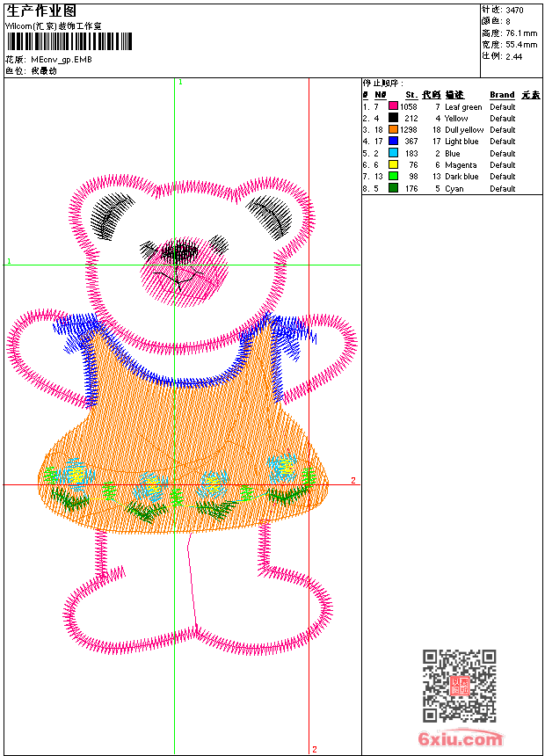This screenshot has height=756, width=545.
Task: Click the orange dress on the bear
Action: coord(185,440)
